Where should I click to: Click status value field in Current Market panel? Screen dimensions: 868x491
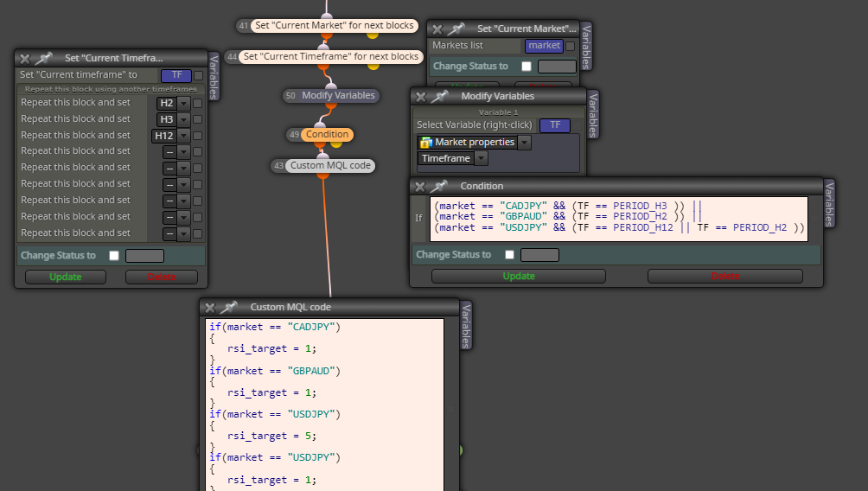click(x=557, y=67)
